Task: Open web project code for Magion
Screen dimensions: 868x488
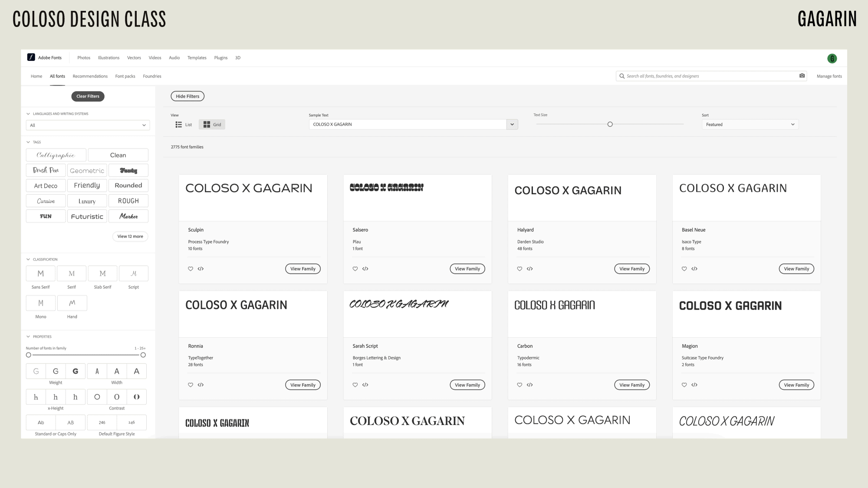Action: (x=694, y=385)
